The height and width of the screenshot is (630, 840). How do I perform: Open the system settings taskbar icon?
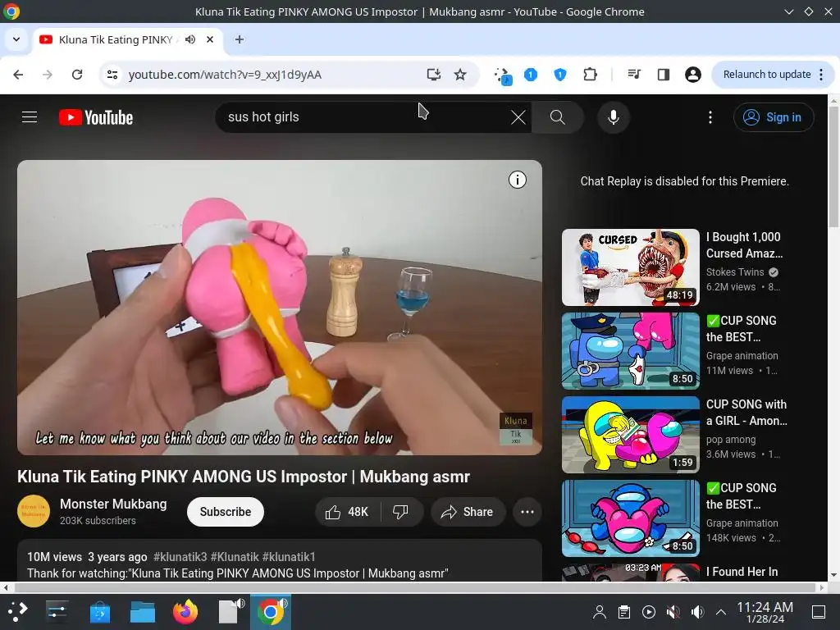[x=57, y=611]
